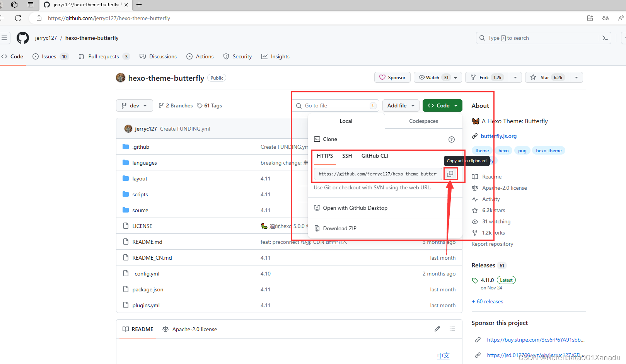Copy the clone URL to clipboard
Viewport: 626px width, 364px height.
(x=450, y=174)
